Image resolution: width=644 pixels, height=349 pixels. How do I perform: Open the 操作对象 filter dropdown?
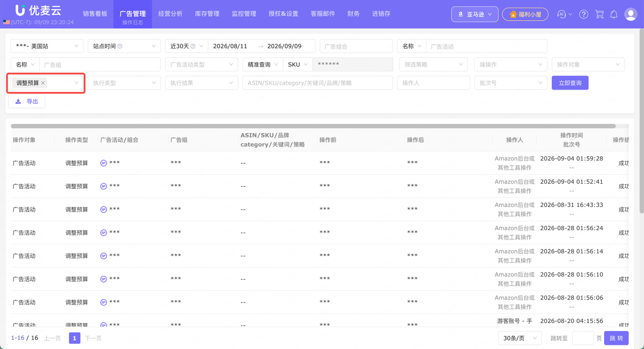click(588, 64)
